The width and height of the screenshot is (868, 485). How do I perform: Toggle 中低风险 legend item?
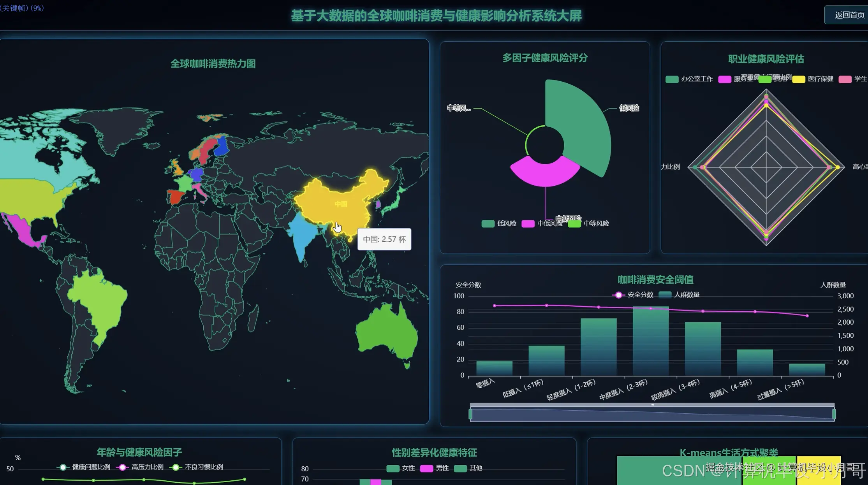pos(528,223)
